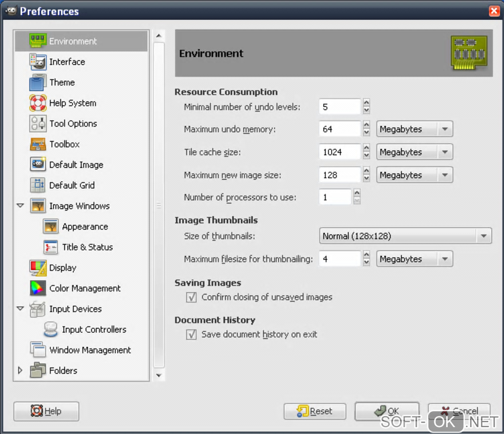Expand the Folders tree branch
The width and height of the screenshot is (504, 434).
coord(20,370)
